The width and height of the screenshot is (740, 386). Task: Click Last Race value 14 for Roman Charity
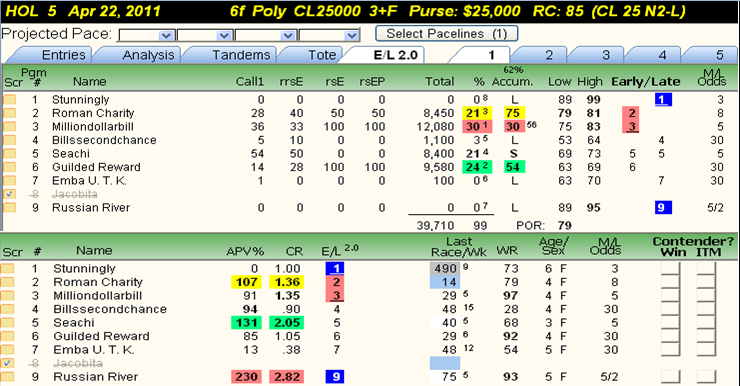click(x=446, y=282)
